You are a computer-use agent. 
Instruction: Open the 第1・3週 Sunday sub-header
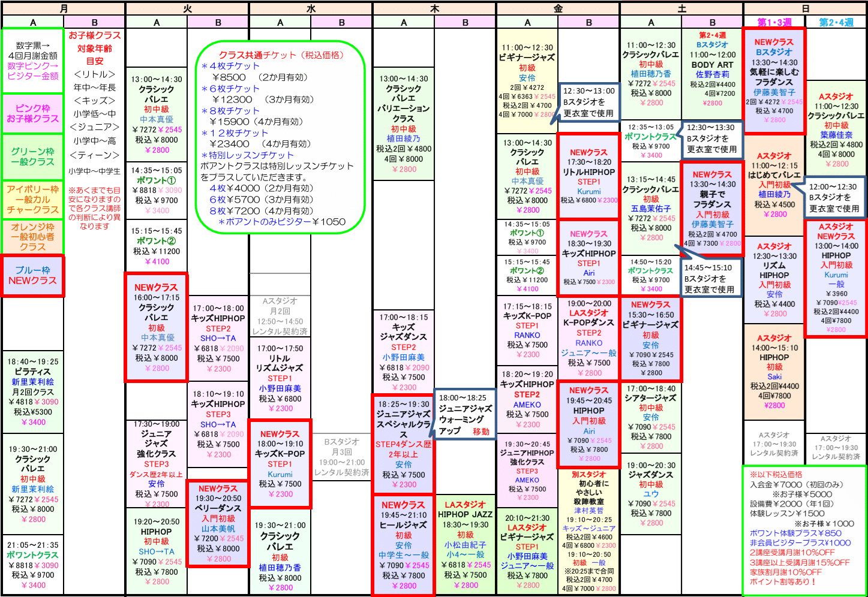(774, 22)
